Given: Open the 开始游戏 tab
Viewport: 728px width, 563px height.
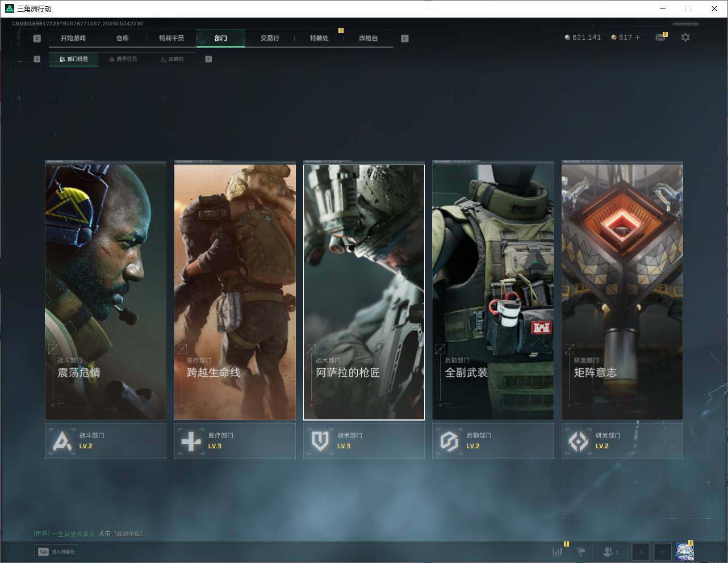Looking at the screenshot, I should (x=73, y=38).
